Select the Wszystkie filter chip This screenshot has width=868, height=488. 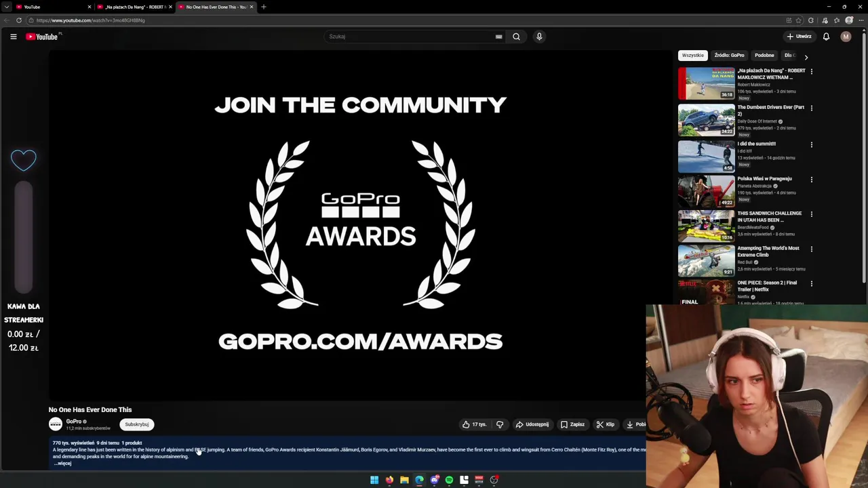tap(692, 56)
